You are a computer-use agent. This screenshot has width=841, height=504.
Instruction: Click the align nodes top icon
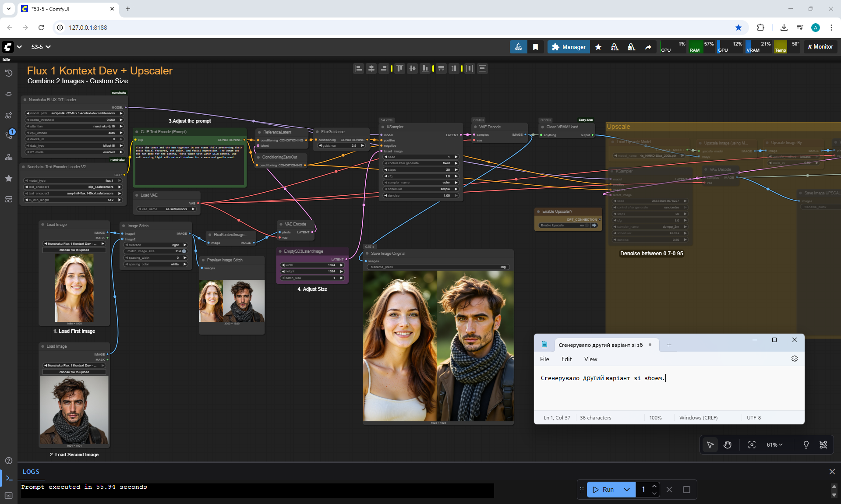[x=399, y=68]
